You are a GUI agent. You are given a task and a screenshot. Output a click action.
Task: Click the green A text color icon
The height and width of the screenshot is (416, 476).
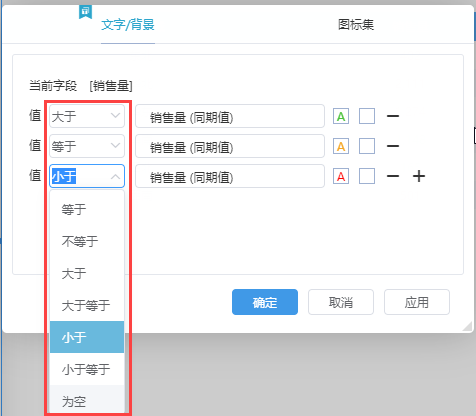(x=341, y=116)
